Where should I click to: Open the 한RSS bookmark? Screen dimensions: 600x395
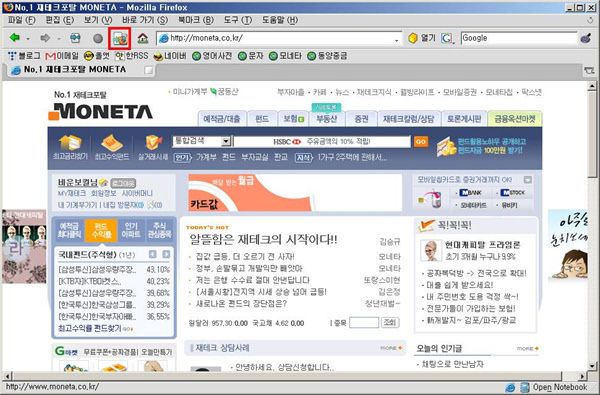tap(131, 56)
